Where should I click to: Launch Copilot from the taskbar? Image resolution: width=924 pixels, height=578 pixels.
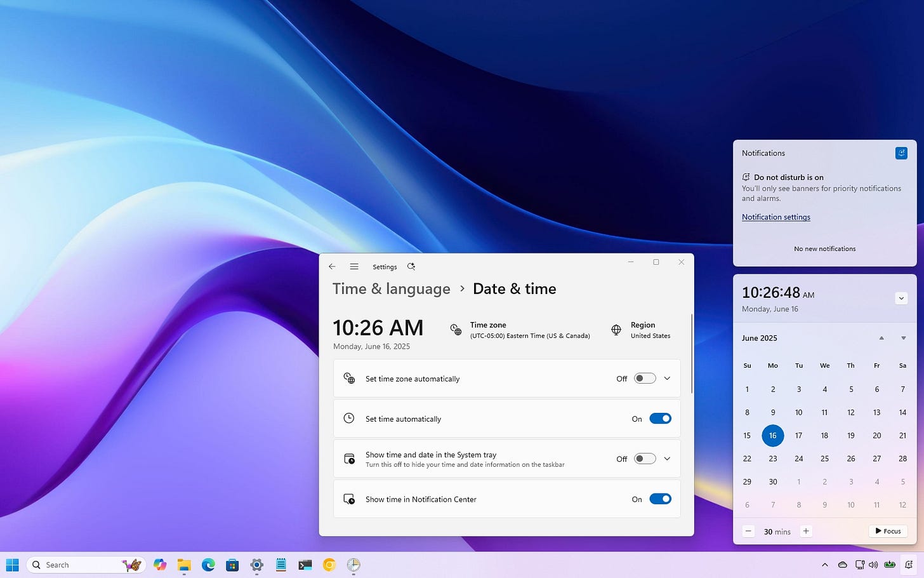click(x=160, y=565)
